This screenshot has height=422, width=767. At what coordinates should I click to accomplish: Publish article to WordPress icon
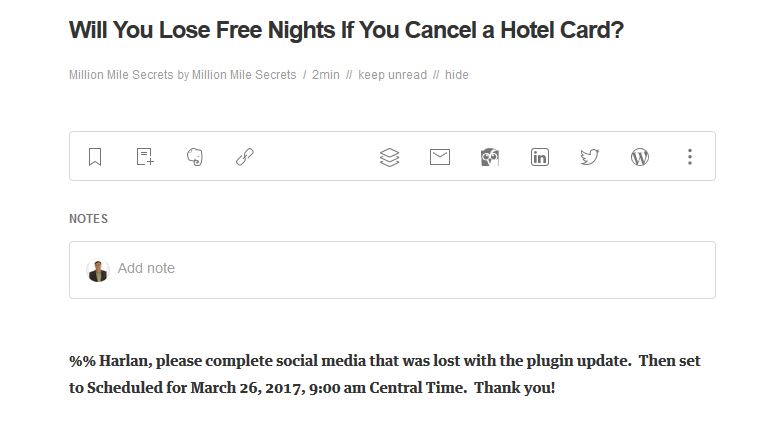coord(640,157)
